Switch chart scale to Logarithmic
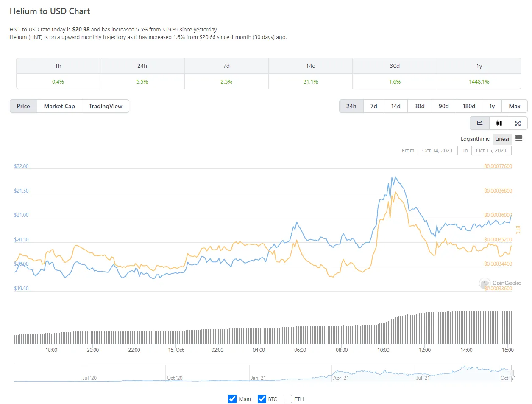 [x=475, y=139]
